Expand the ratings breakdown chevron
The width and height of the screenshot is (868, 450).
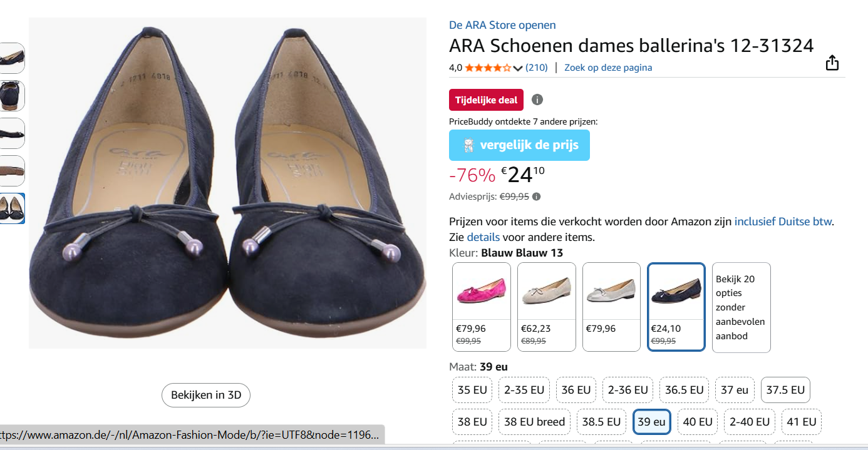(517, 67)
